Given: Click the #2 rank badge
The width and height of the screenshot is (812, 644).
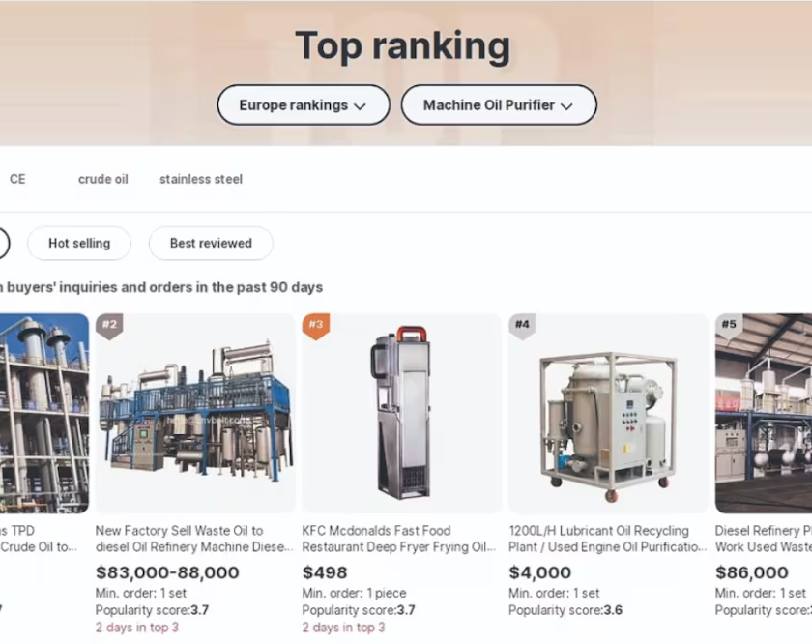Looking at the screenshot, I should pyautogui.click(x=110, y=326).
